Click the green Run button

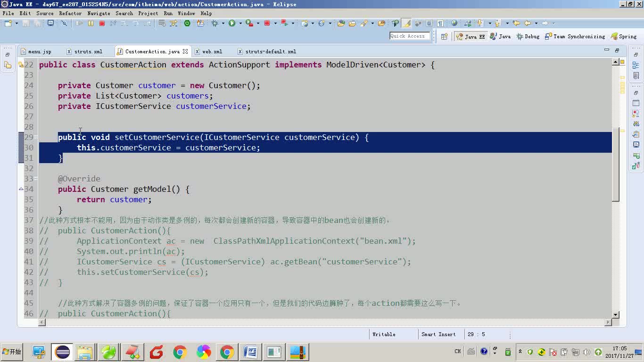pos(231,23)
